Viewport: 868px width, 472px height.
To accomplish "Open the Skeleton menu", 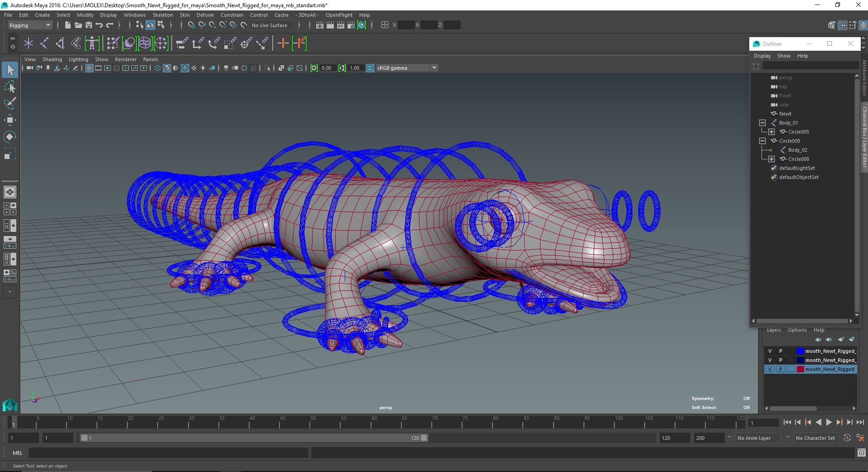I will click(x=163, y=15).
